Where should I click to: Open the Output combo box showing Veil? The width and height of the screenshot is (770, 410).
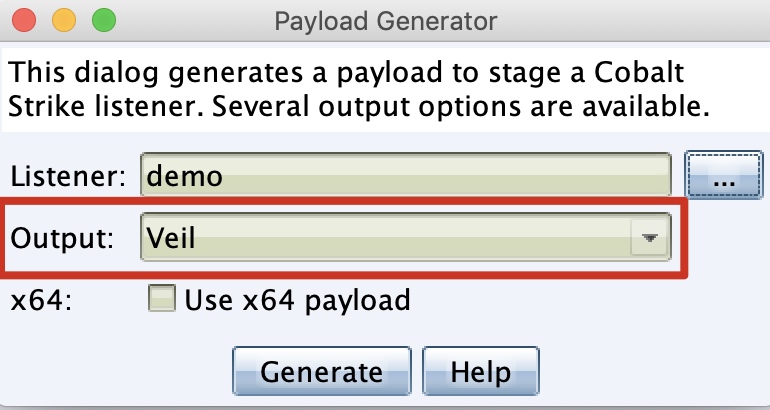406,237
